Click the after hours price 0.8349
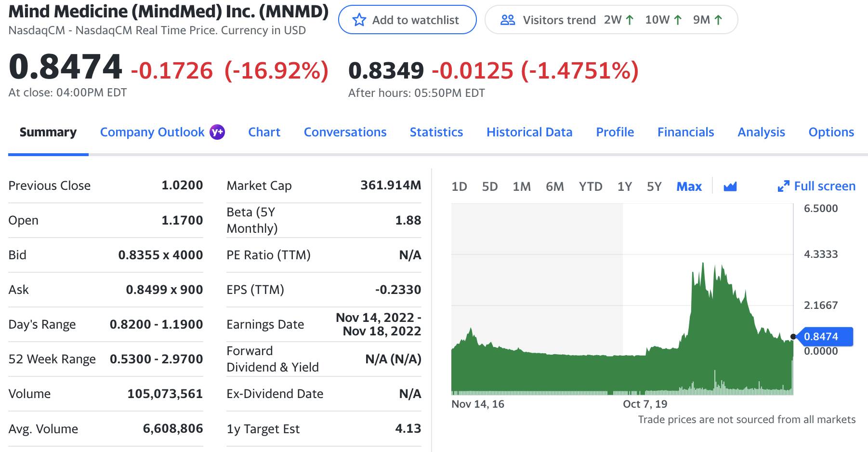This screenshot has width=868, height=452. tap(386, 71)
